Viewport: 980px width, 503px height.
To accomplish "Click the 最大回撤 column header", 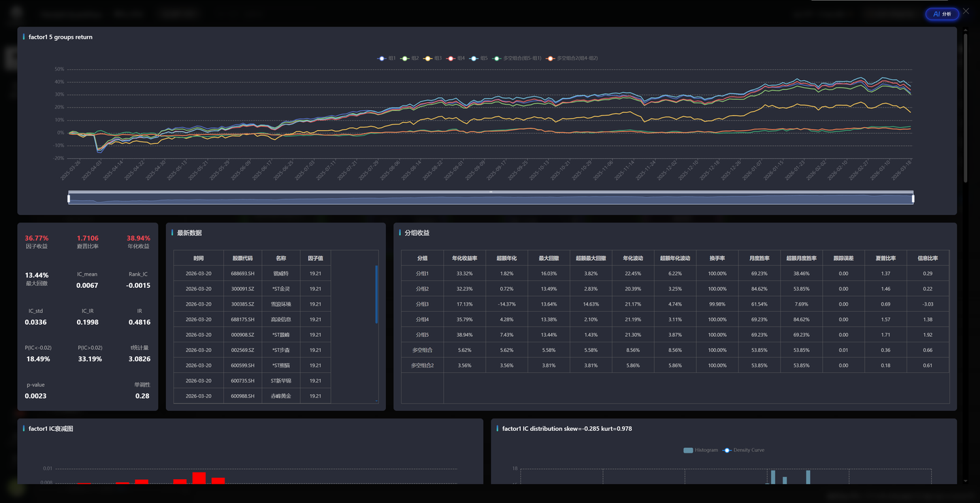I will coord(549,259).
